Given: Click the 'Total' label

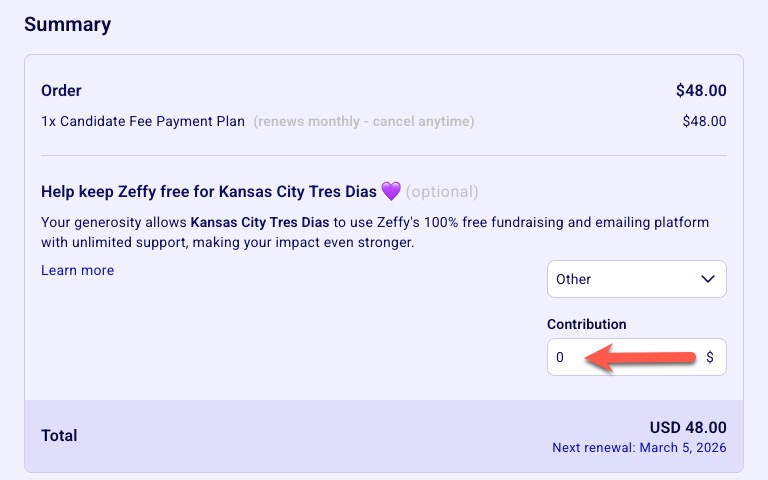Looking at the screenshot, I should point(59,435).
